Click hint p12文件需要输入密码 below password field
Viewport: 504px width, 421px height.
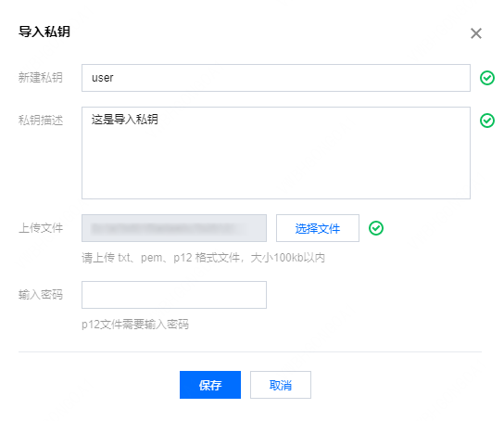click(135, 325)
